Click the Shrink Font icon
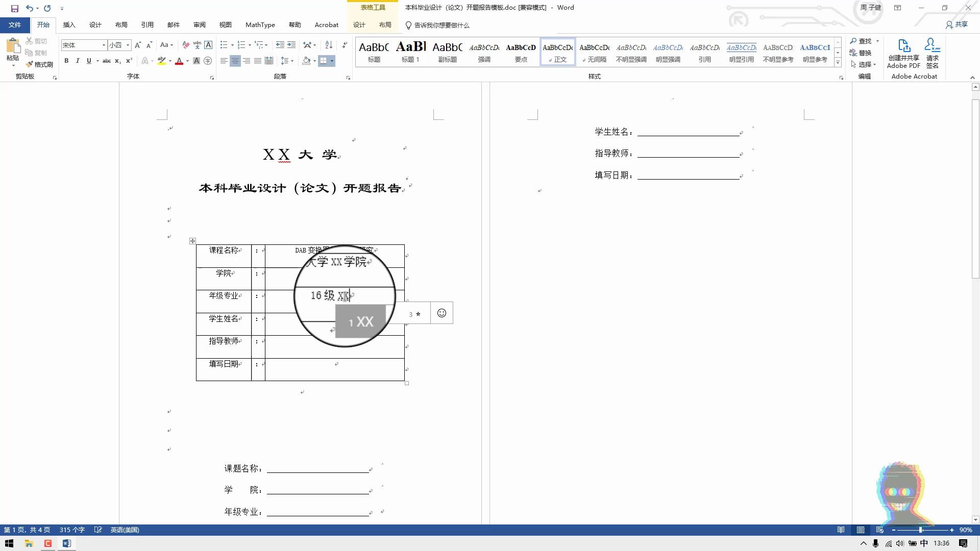Screen dimensions: 980x551 pos(149,45)
